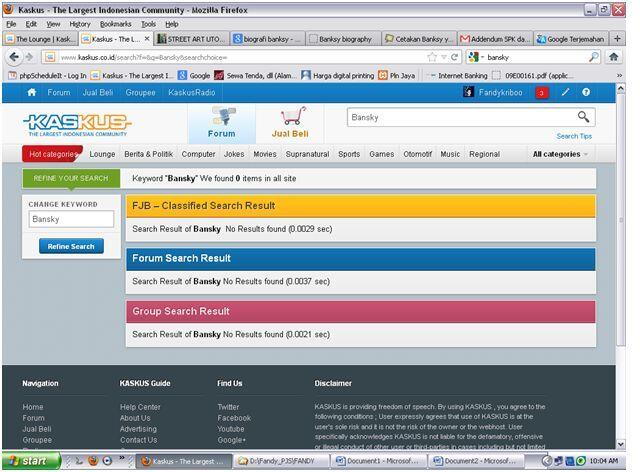Click the Windows start button
This screenshot has height=472, width=640.
tap(31, 461)
